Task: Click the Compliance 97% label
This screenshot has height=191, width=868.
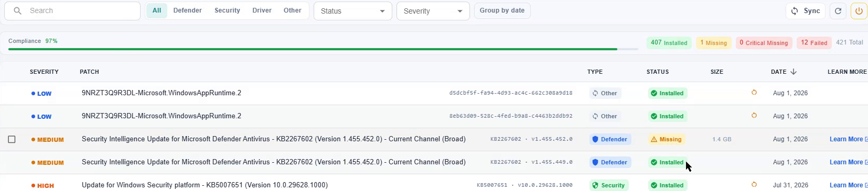Action: pos(33,41)
